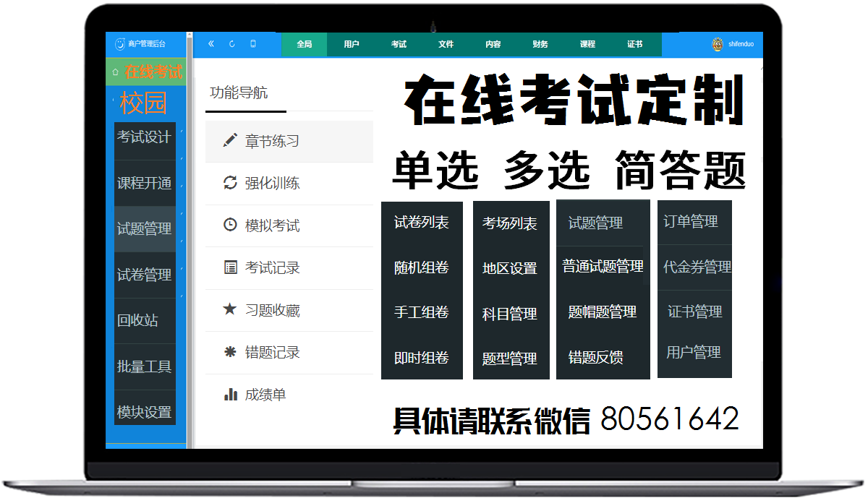Click the home icon beside 在线考试

[115, 72]
